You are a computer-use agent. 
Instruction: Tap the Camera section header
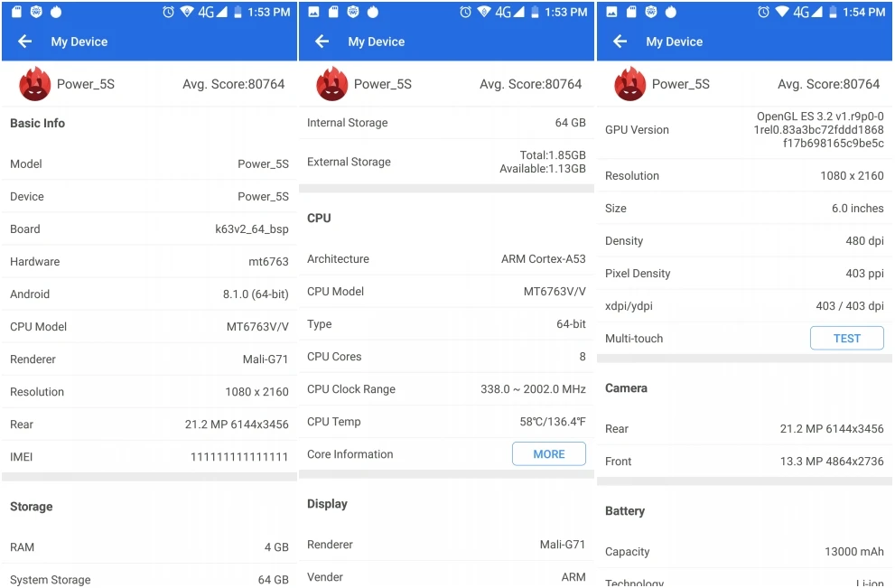click(x=626, y=388)
